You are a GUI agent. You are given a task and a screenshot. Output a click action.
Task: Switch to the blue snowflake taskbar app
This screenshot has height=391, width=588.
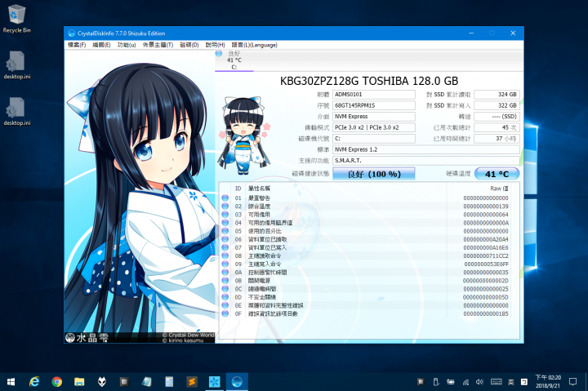pyautogui.click(x=214, y=382)
